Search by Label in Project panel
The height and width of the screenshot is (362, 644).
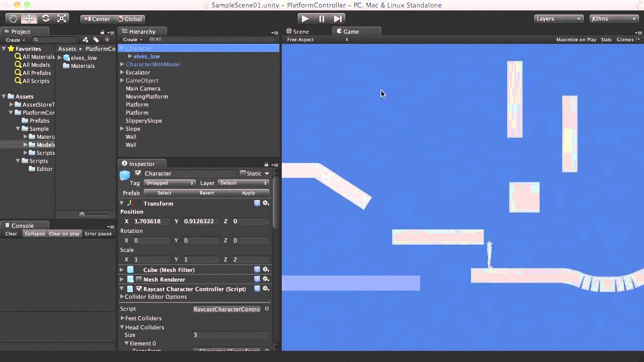(x=96, y=40)
